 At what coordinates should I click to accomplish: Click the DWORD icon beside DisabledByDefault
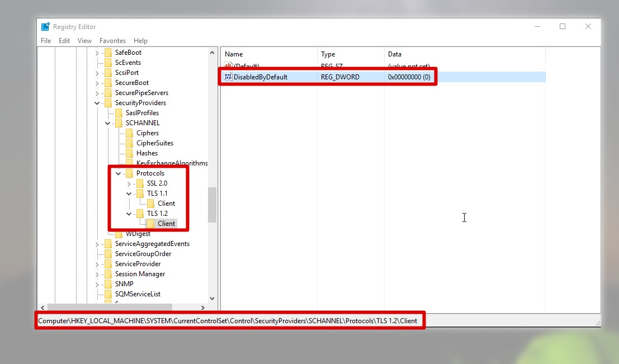click(228, 77)
